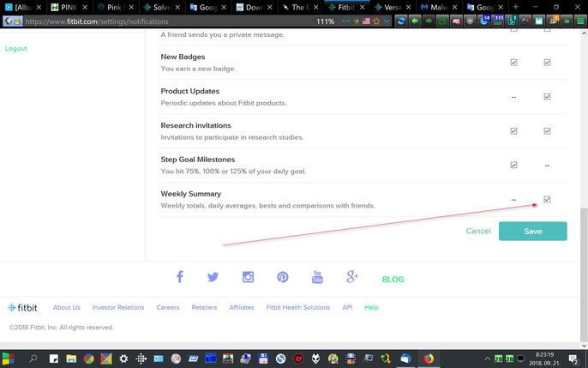Show hidden system tray icons chevron
Image resolution: width=588 pixels, height=368 pixels.
pos(487,359)
